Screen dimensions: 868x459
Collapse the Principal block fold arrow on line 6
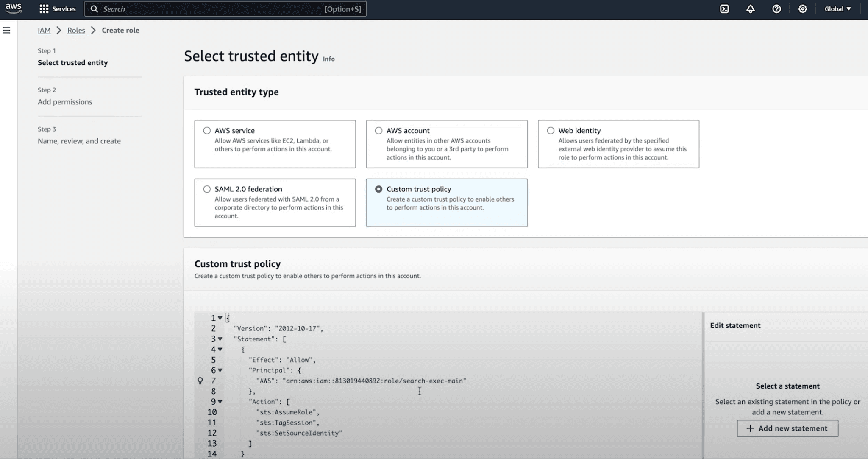pyautogui.click(x=220, y=370)
